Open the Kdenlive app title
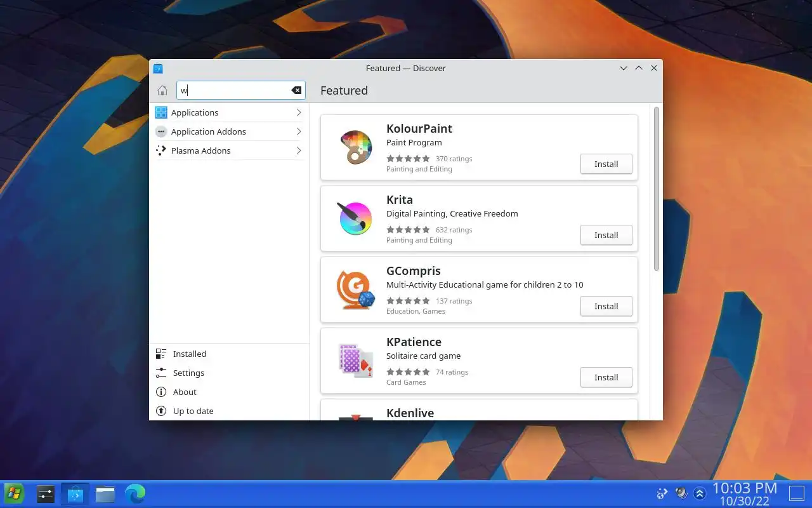812x508 pixels. click(x=410, y=413)
